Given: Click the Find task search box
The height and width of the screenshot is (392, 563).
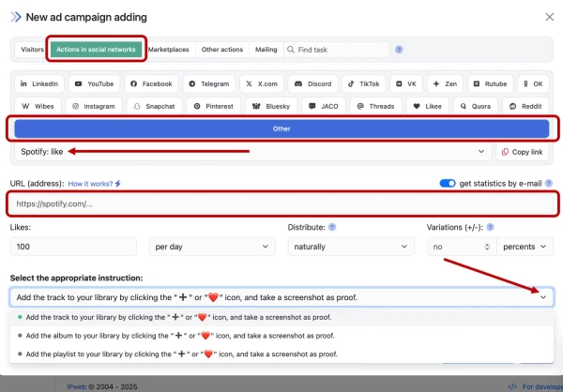Looking at the screenshot, I should tap(338, 49).
